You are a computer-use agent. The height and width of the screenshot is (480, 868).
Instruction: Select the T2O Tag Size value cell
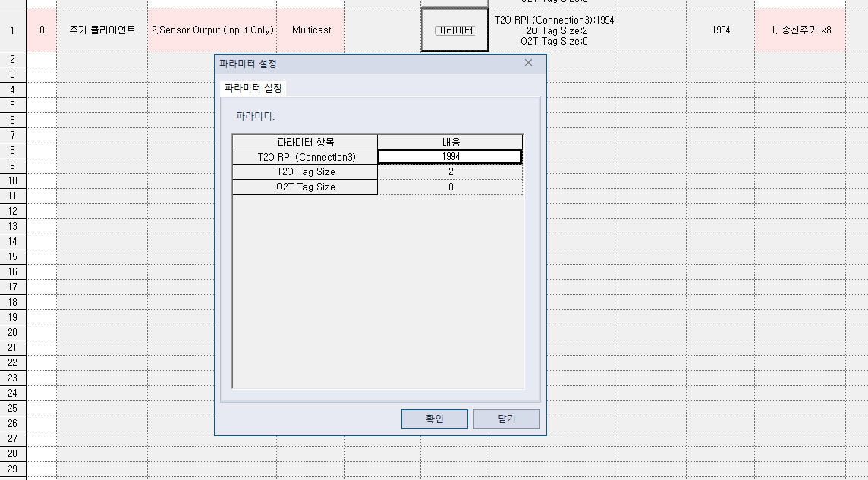point(449,171)
